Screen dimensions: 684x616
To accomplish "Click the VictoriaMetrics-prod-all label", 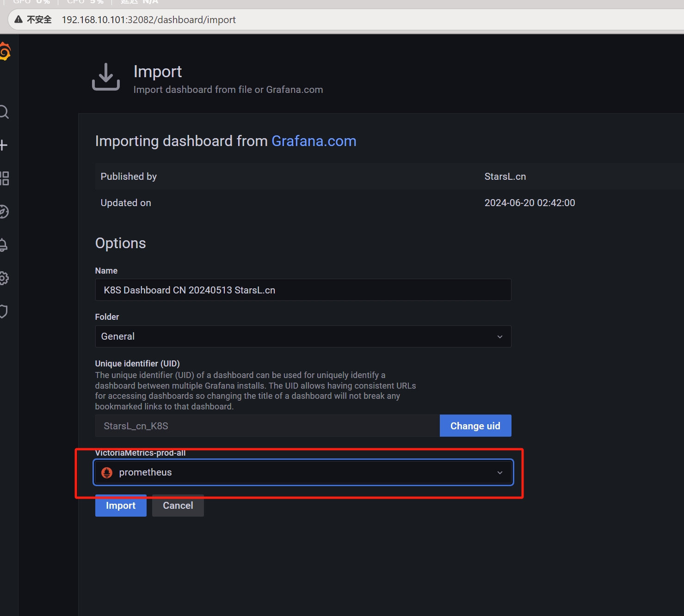I will [140, 453].
